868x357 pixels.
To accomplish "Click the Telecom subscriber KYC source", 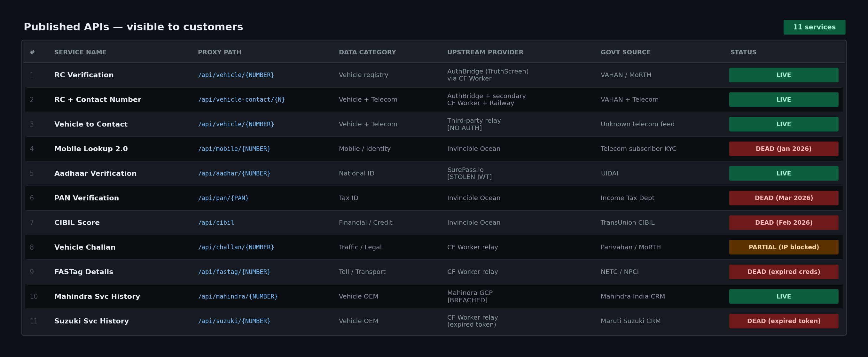I will tap(638, 149).
